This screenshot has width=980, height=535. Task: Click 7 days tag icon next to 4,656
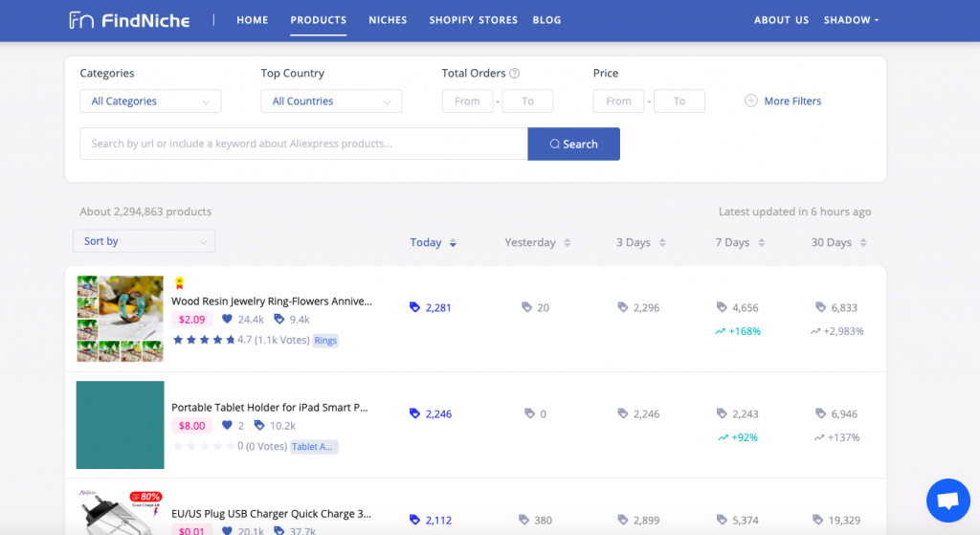[x=722, y=307]
